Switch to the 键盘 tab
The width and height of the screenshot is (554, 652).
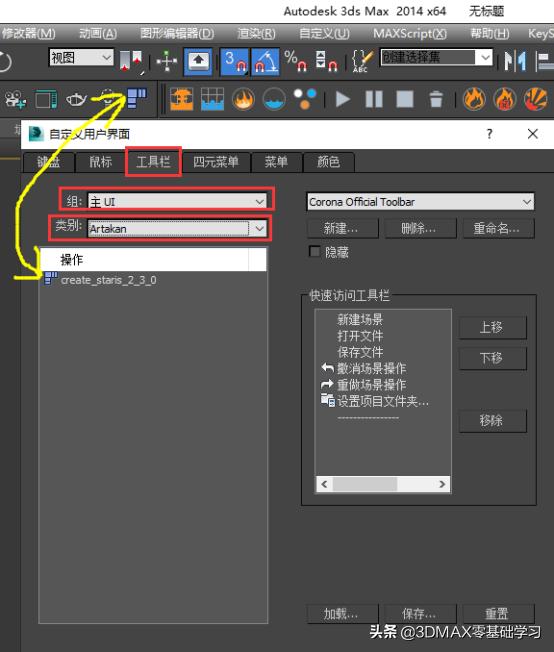49,162
